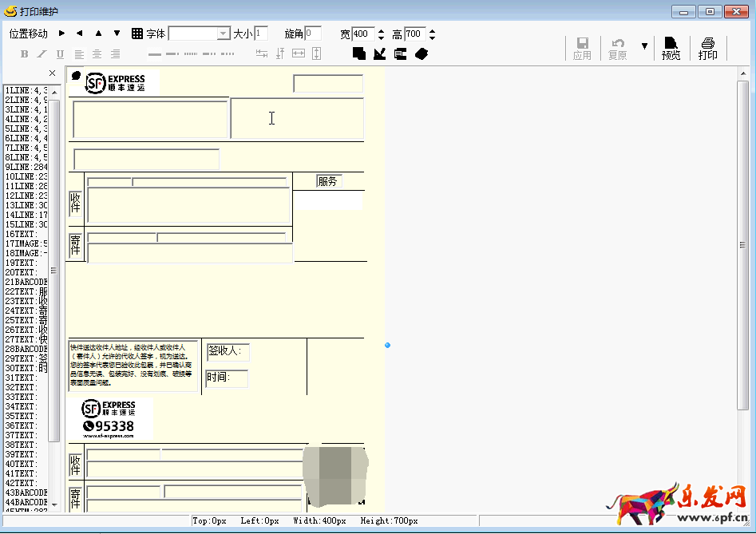Click the 旋角 rotation angle input field

[x=313, y=34]
